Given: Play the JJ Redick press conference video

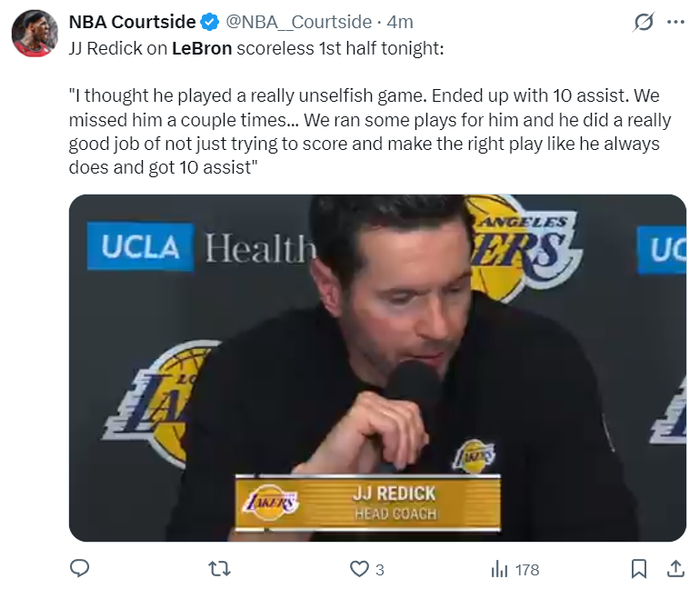Looking at the screenshot, I should tap(377, 367).
